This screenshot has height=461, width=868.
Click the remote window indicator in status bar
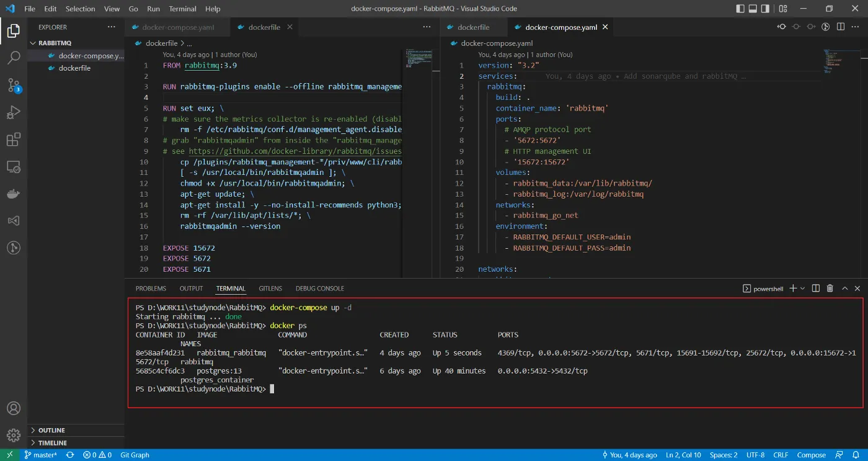click(9, 455)
